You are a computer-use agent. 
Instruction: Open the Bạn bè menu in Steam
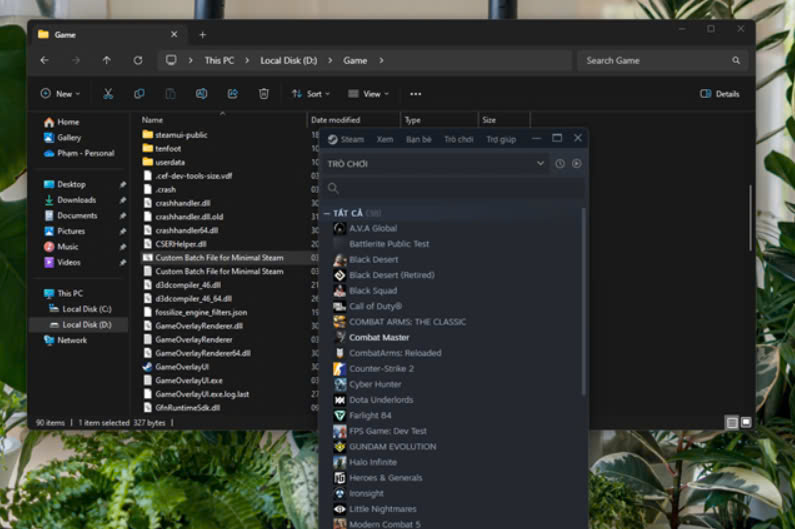coord(419,139)
